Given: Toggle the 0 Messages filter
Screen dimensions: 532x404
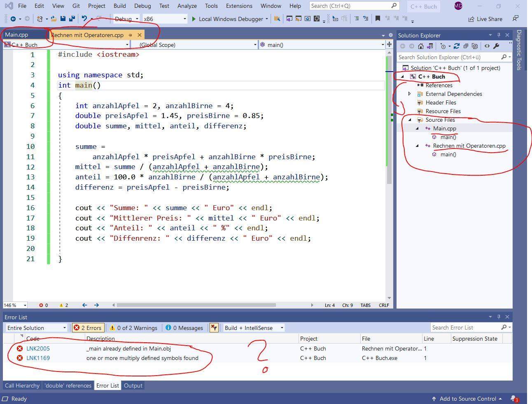Looking at the screenshot, I should [184, 327].
